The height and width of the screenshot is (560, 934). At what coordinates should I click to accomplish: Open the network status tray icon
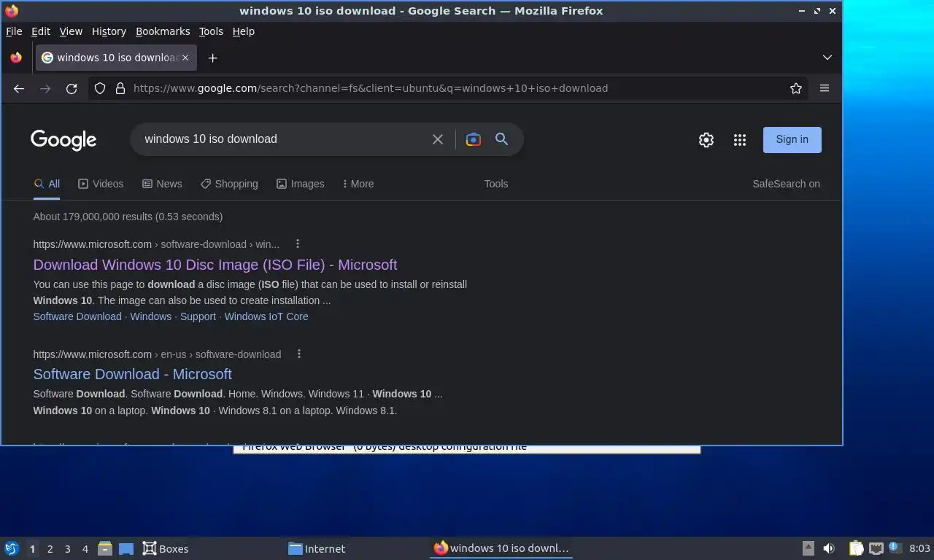click(876, 548)
